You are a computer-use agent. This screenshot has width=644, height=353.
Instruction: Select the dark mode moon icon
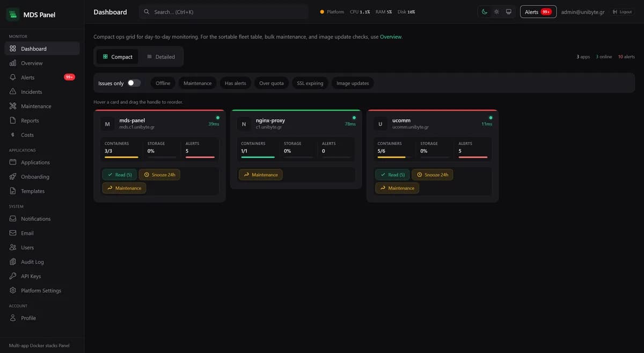point(485,12)
